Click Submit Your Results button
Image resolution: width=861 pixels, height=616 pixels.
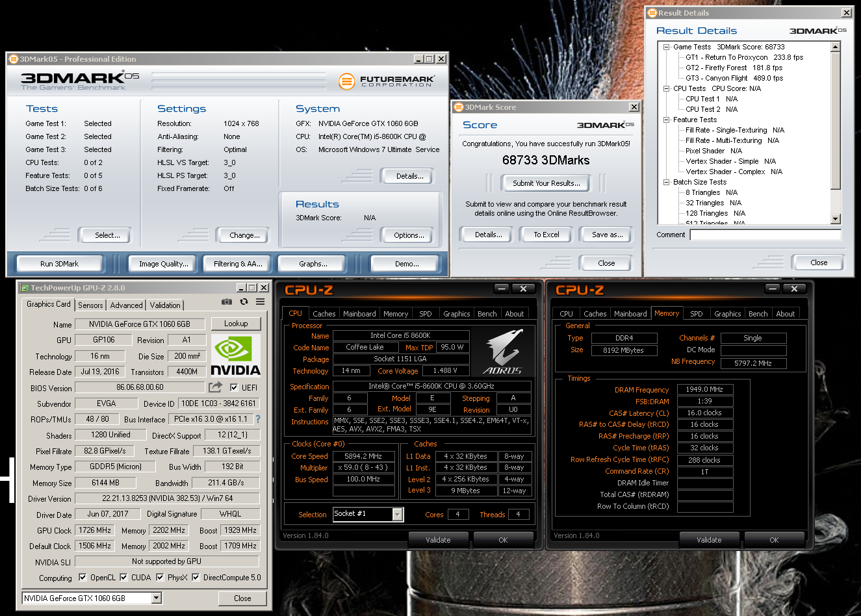click(546, 183)
